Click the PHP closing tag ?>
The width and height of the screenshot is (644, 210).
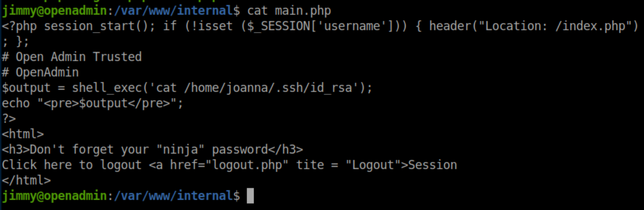click(x=9, y=118)
